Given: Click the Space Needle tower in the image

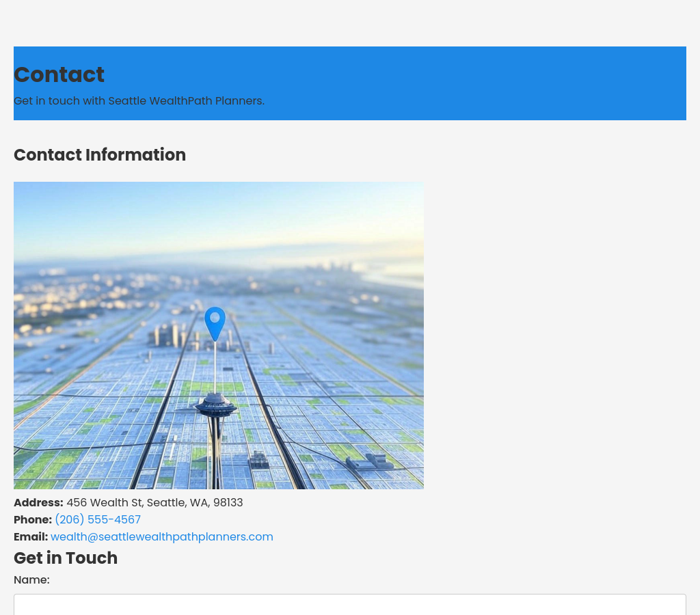Looking at the screenshot, I should (215, 409).
